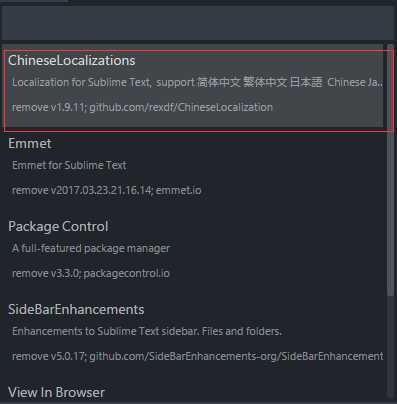Click the Japanese/Chinese characters in the description
The image size is (397, 404).
point(259,82)
